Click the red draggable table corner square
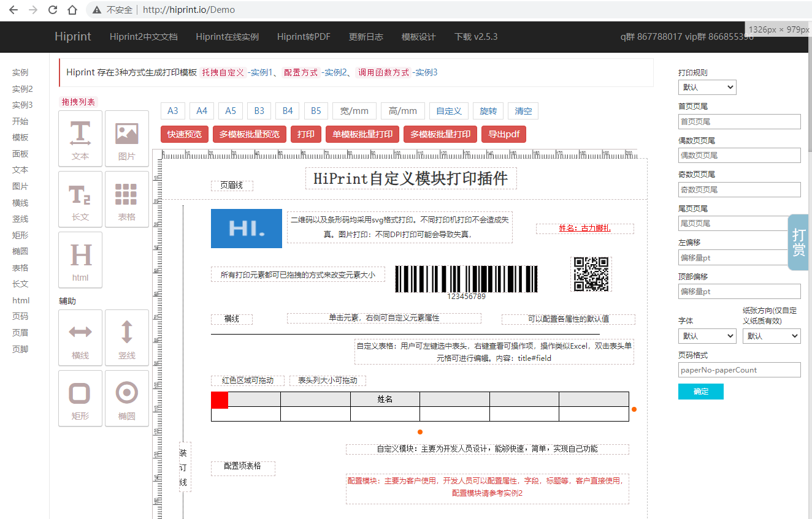812x519 pixels. pyautogui.click(x=220, y=400)
